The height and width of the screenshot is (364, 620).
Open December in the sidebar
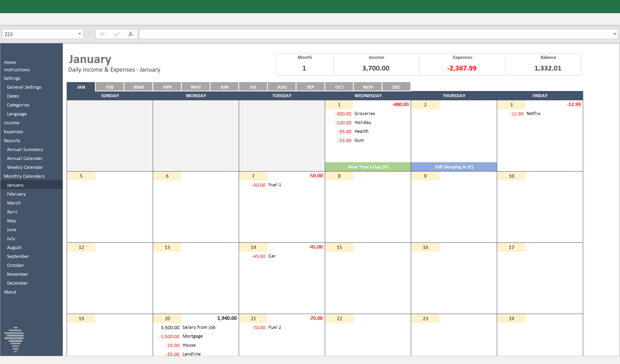coord(17,283)
